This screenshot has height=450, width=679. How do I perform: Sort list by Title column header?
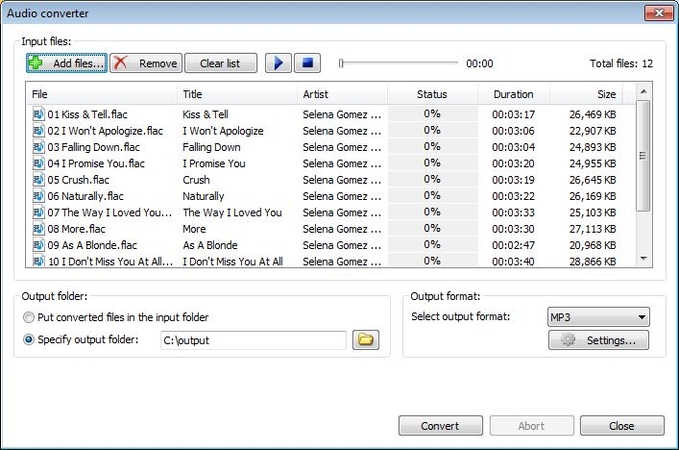click(x=237, y=94)
